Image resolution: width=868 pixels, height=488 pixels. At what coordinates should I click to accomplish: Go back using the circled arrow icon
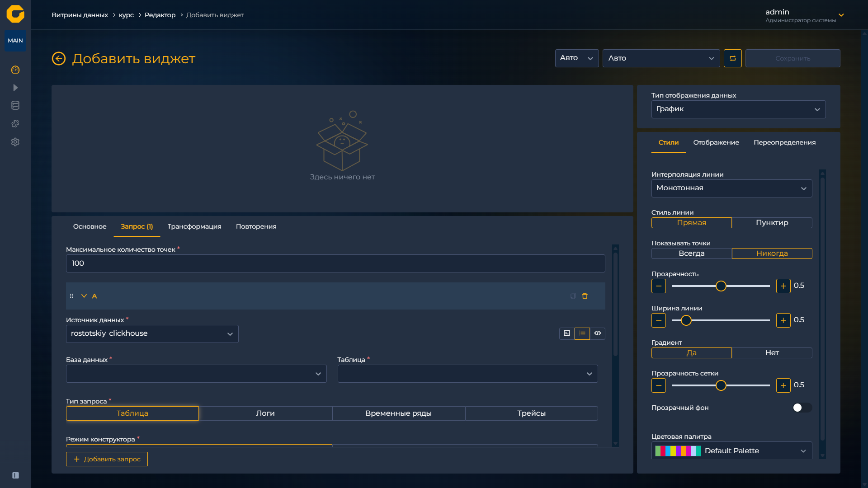(59, 59)
